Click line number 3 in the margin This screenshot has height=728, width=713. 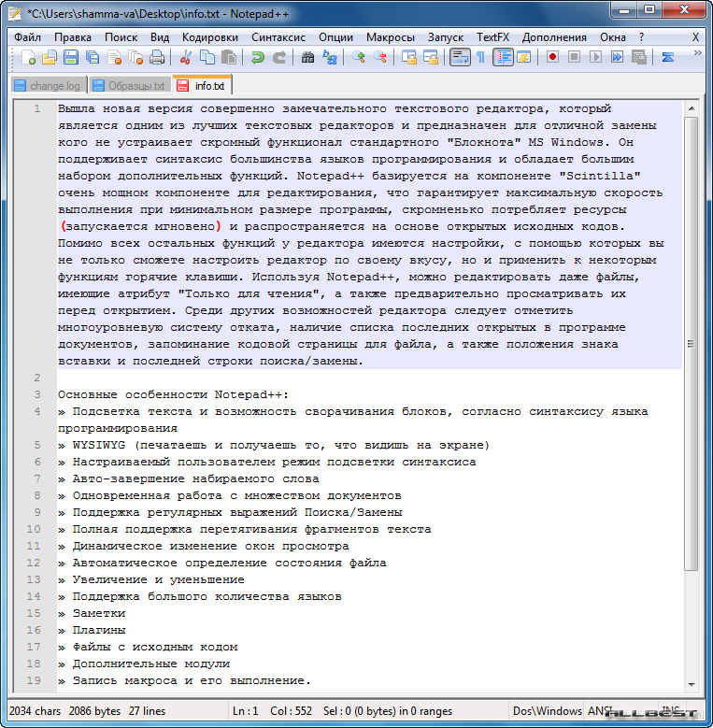pyautogui.click(x=37, y=394)
